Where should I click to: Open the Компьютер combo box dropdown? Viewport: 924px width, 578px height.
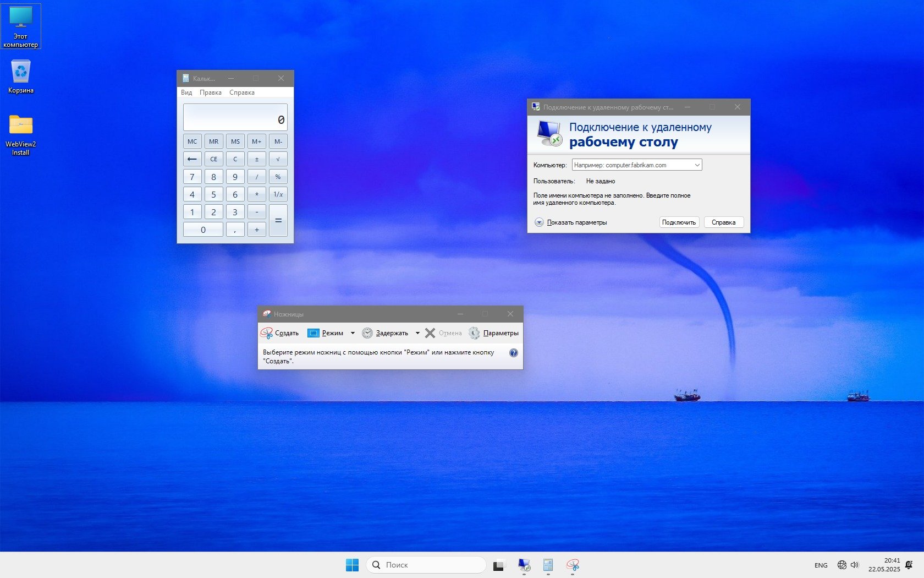[x=697, y=165]
